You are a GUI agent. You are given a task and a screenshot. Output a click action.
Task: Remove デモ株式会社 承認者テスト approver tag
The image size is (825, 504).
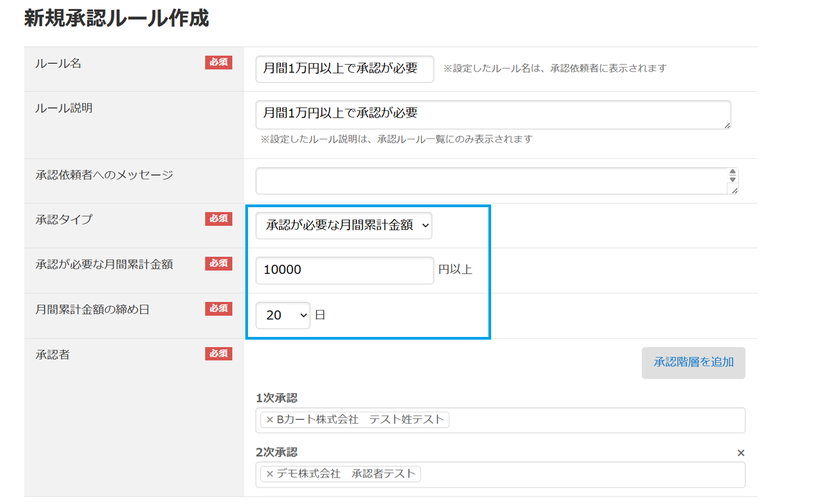[x=269, y=474]
